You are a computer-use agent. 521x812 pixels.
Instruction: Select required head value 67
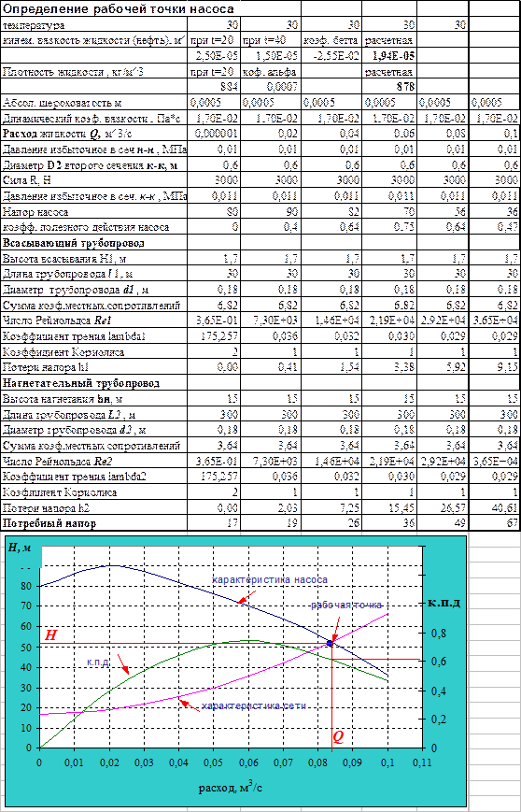[512, 523]
